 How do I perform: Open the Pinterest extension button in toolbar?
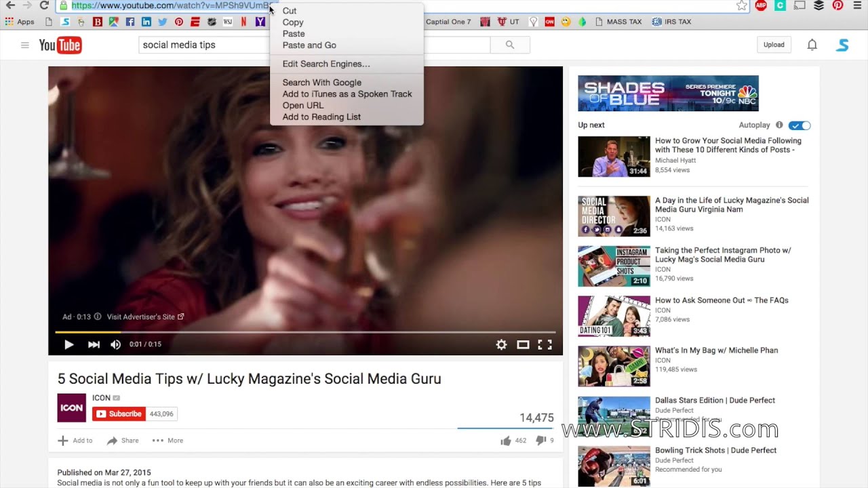pyautogui.click(x=837, y=5)
